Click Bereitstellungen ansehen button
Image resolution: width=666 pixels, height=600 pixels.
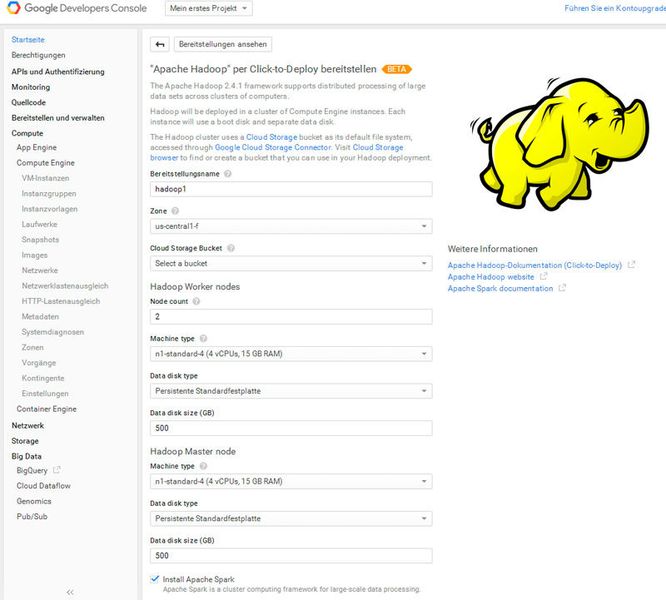(x=223, y=44)
